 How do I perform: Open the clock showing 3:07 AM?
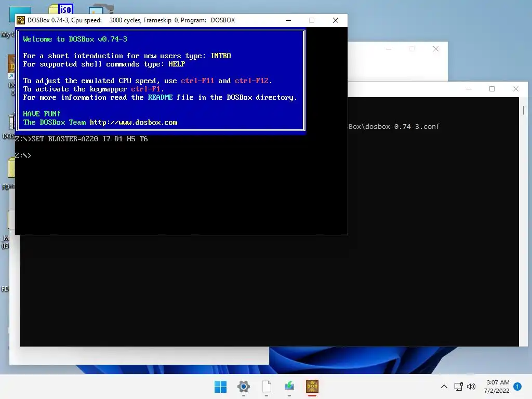(497, 387)
